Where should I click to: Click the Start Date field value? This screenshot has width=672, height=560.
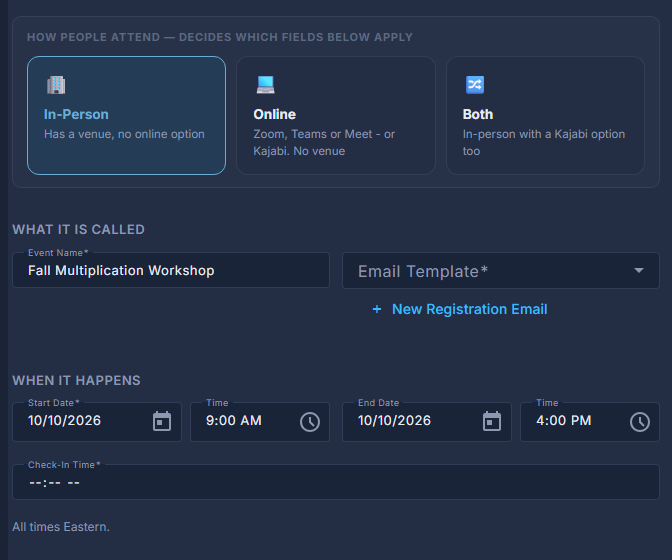[x=64, y=420]
